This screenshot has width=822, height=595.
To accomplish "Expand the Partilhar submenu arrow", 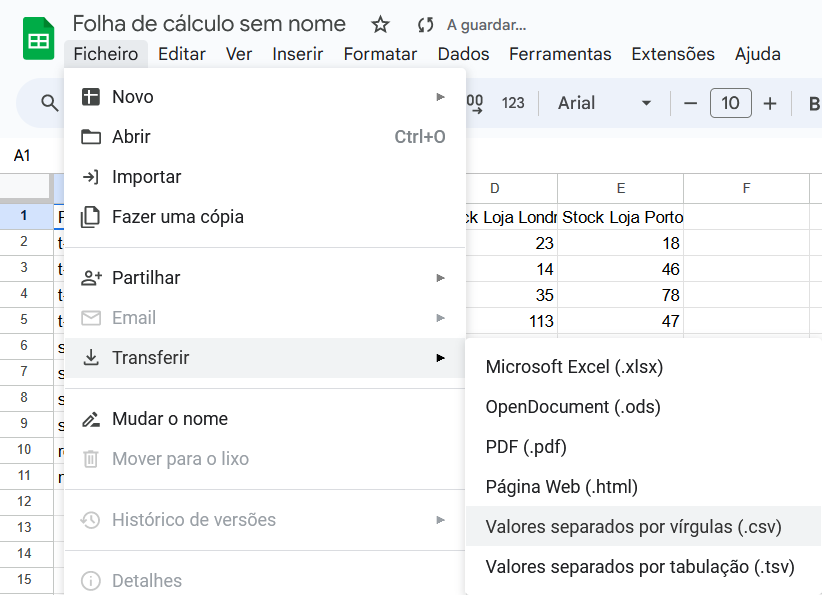I will tap(440, 278).
